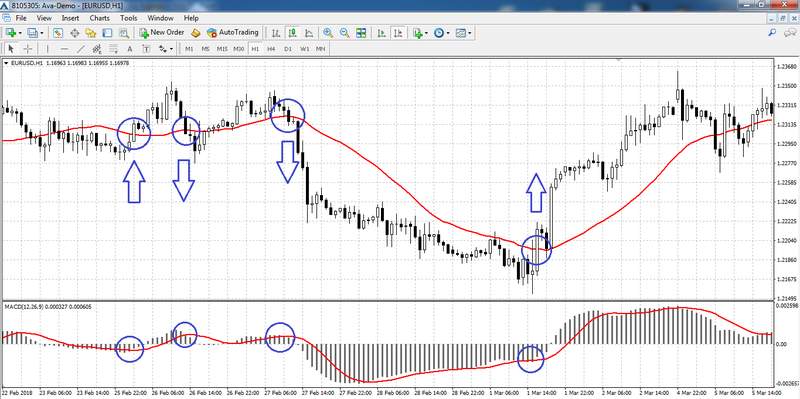Select the Text Label tool

(146, 49)
